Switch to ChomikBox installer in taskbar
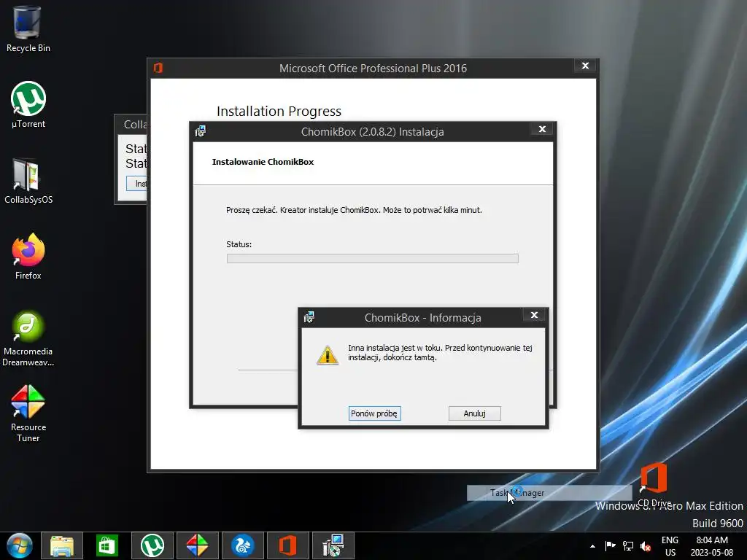This screenshot has width=747, height=560. coord(333,545)
